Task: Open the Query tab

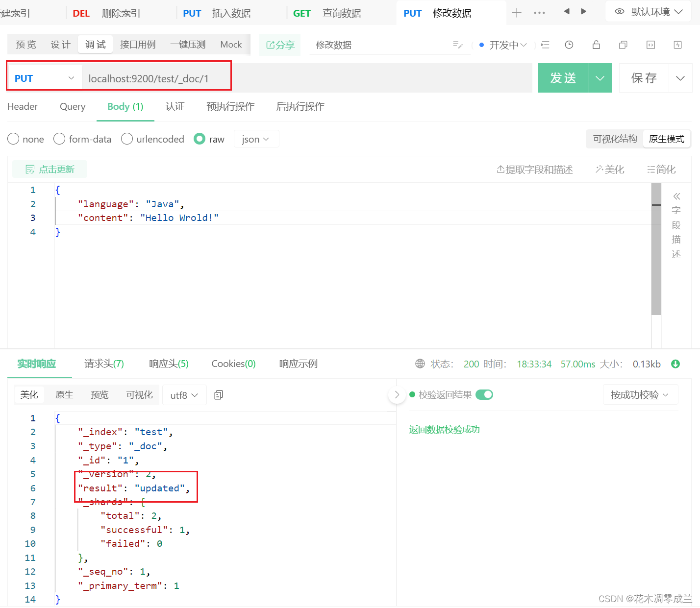Action: point(73,107)
